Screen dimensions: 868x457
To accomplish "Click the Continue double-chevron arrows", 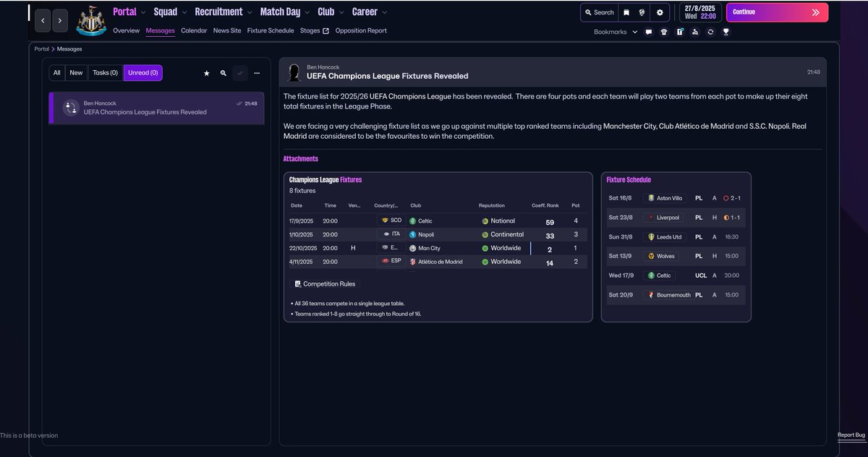I will (816, 12).
